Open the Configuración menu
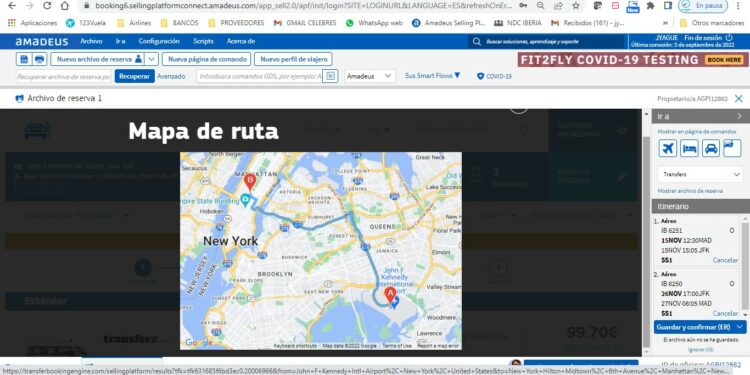The height and width of the screenshot is (375, 750). pos(159,42)
